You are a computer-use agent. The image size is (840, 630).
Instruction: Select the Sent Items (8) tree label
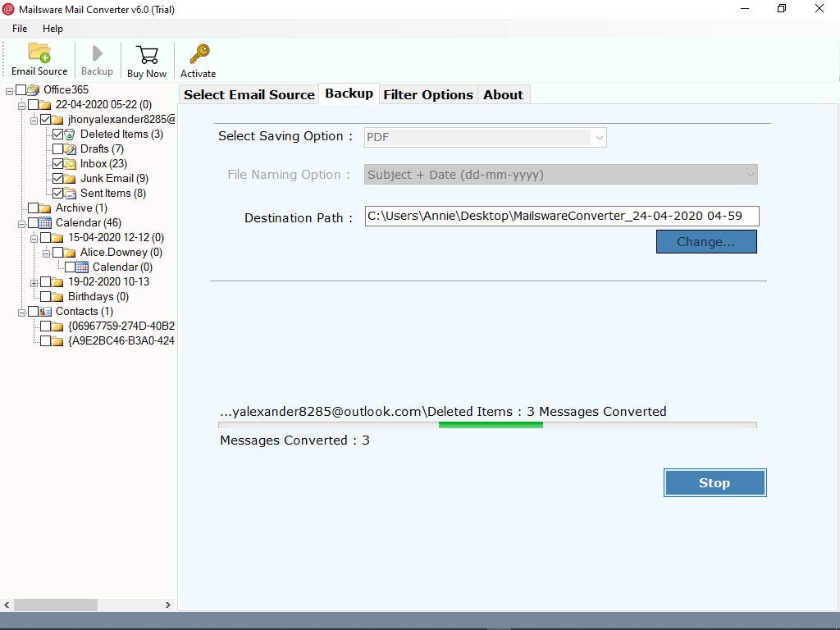[x=113, y=193]
